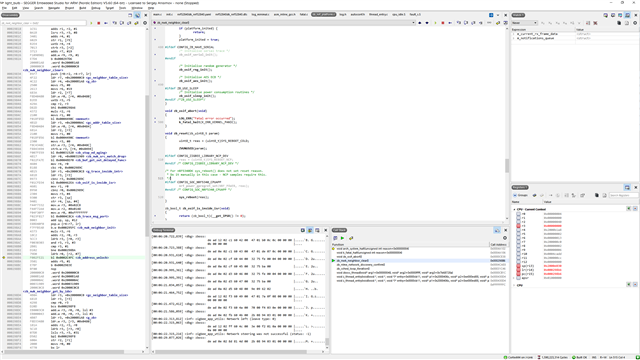Click the Expression column header in Watch
The image size is (640, 360).
point(543,30)
